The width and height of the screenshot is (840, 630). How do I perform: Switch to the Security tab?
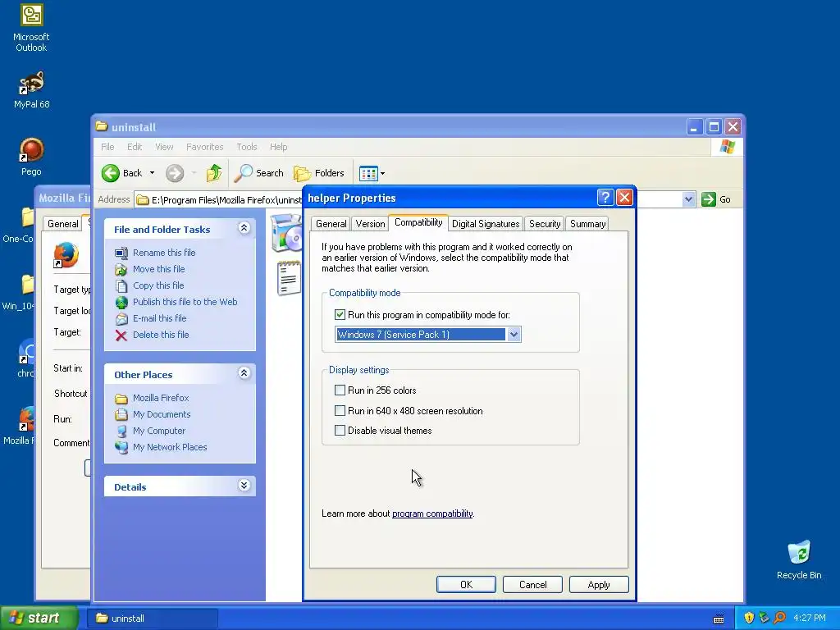545,223
